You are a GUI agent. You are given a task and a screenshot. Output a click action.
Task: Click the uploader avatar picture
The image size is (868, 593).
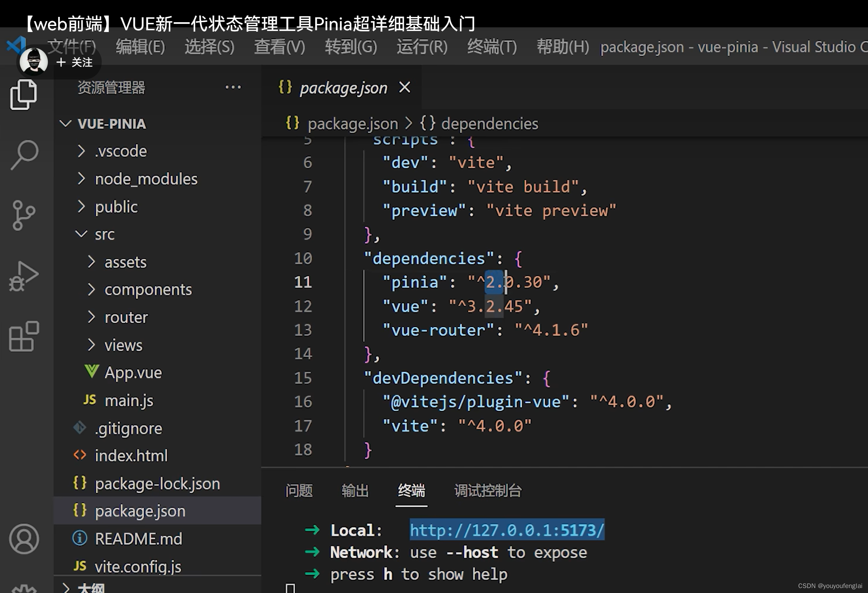33,62
